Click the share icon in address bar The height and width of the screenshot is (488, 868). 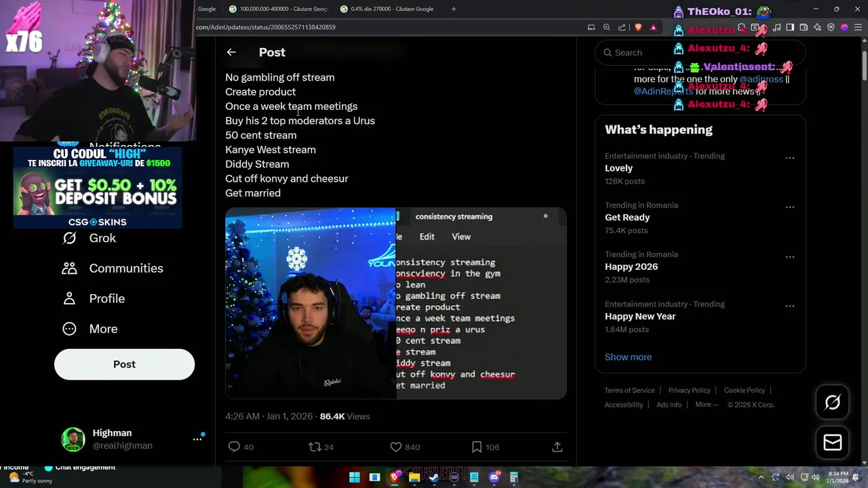click(x=622, y=27)
